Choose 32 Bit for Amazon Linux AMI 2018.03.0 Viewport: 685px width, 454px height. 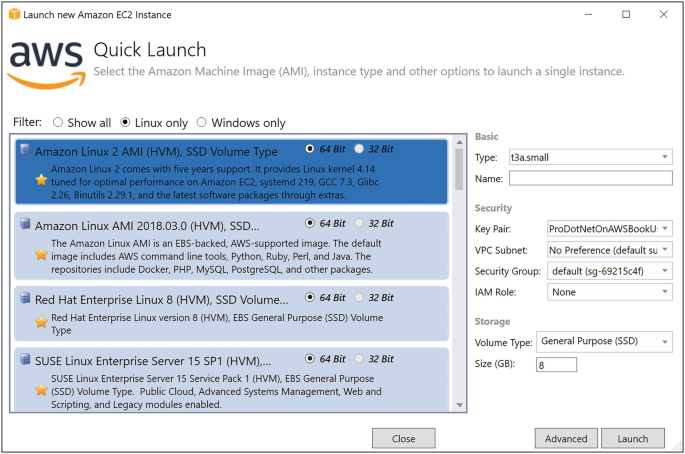coord(374,223)
